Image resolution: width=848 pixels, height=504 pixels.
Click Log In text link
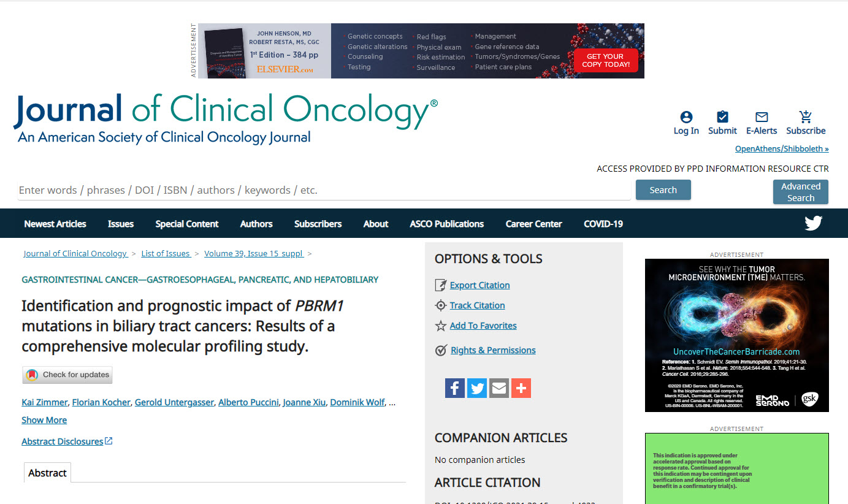tap(686, 131)
